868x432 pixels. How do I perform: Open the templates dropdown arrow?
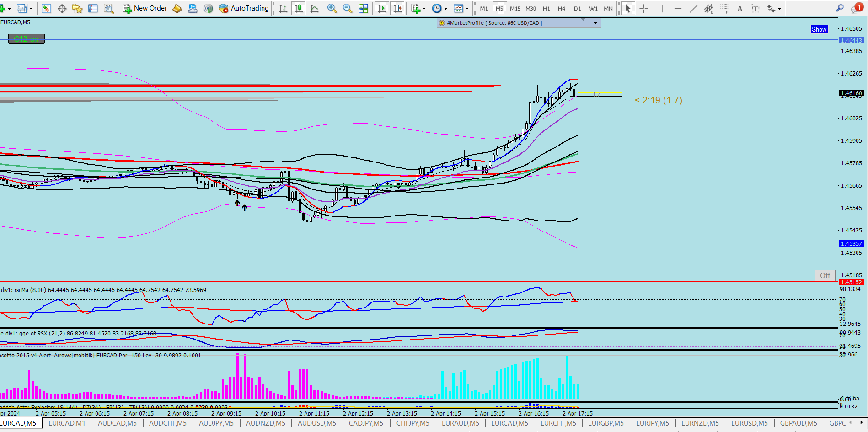click(467, 8)
